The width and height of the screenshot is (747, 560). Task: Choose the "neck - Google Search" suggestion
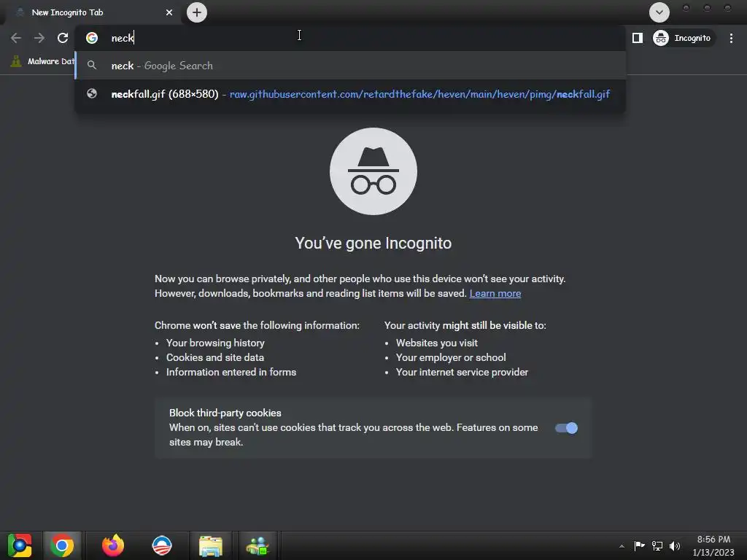350,66
